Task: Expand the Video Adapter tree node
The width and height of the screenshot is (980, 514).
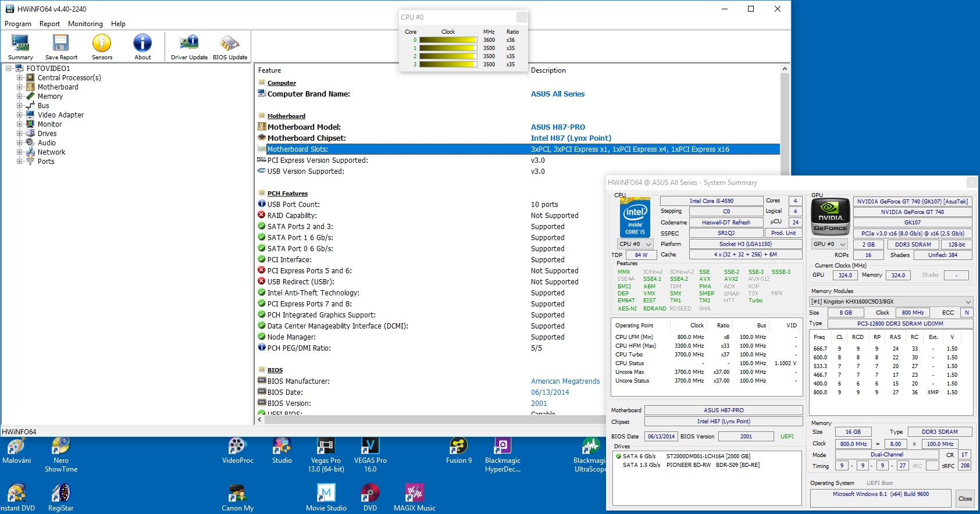Action: coord(20,115)
